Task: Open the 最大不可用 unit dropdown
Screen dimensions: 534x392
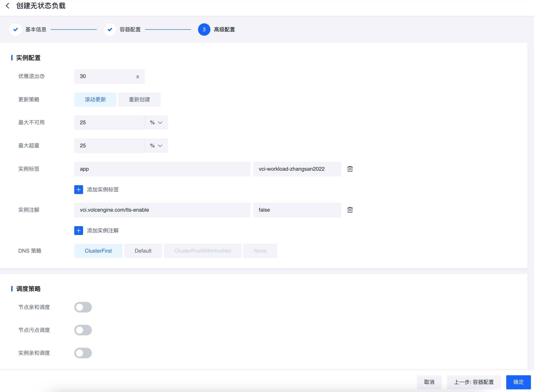Action: point(156,122)
